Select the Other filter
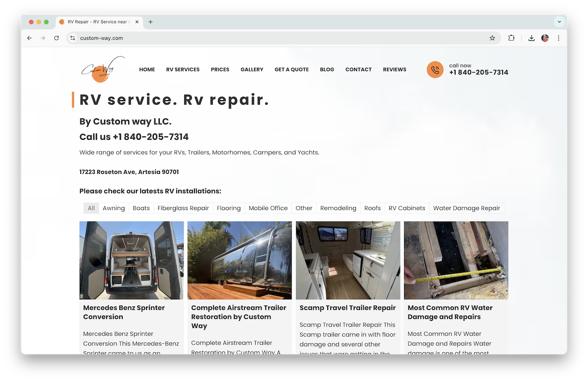Screen dimensions: 588x382 pyautogui.click(x=304, y=208)
